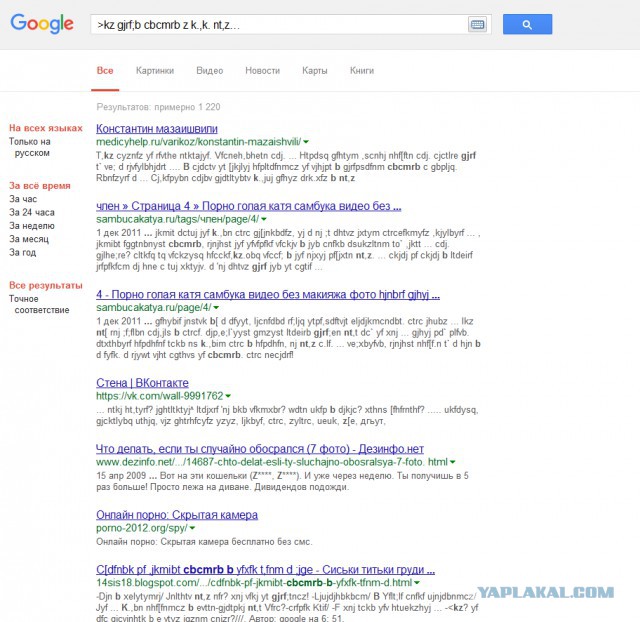The height and width of the screenshot is (622, 640).
Task: Choose the За всё время filter
Action: 40,186
